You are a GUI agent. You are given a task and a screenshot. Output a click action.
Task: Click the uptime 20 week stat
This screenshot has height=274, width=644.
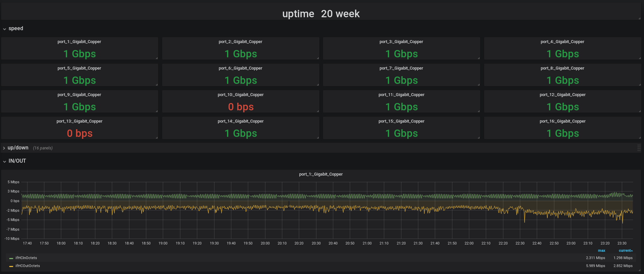(x=321, y=14)
